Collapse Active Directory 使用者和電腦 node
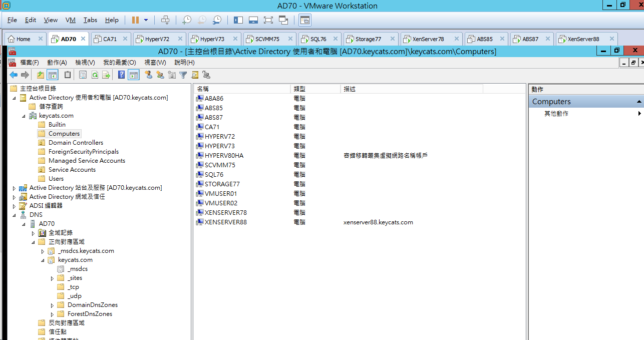 pos(14,98)
